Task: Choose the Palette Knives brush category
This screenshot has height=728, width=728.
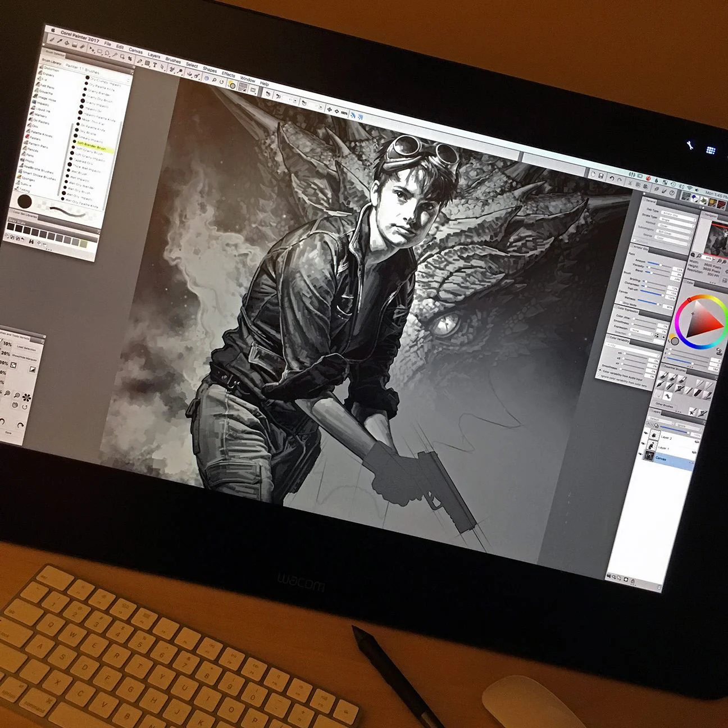Action: coord(40,134)
